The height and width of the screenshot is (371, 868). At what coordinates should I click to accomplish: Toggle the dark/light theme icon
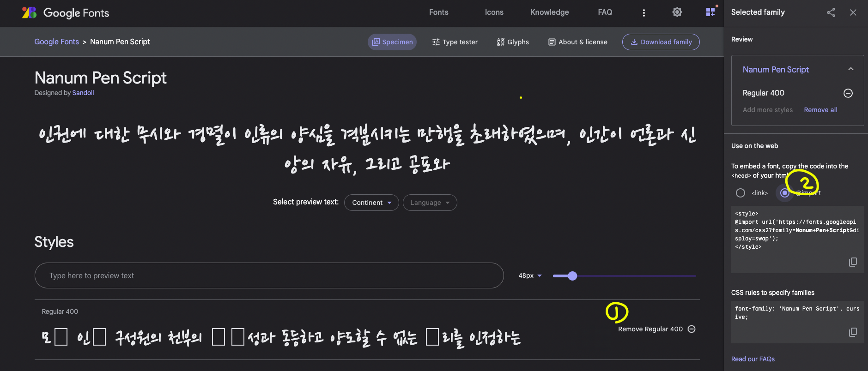pos(677,12)
